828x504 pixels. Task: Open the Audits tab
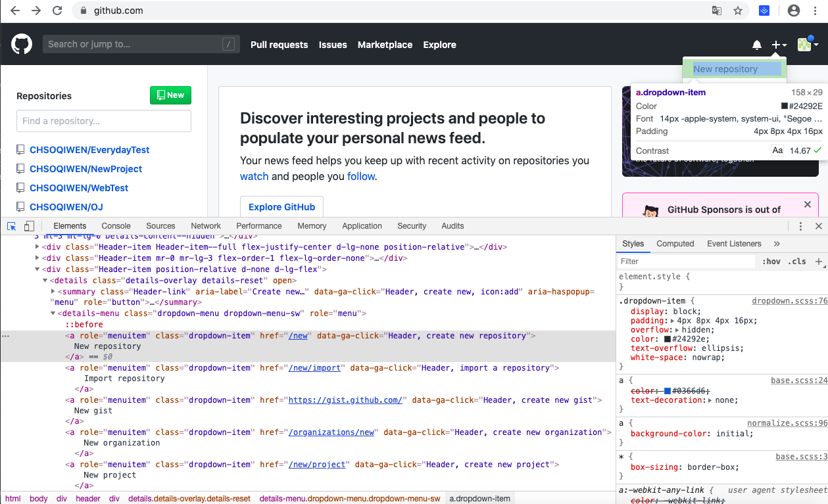click(452, 226)
